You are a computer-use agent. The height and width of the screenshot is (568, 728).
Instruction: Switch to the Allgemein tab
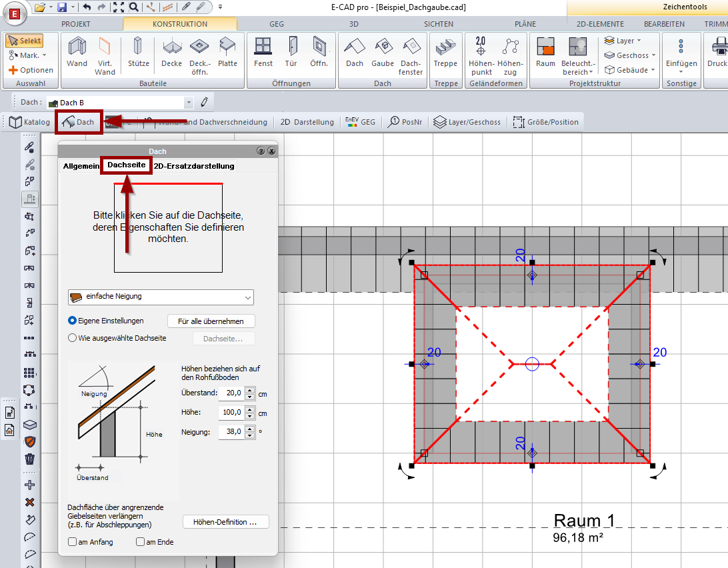(81, 166)
